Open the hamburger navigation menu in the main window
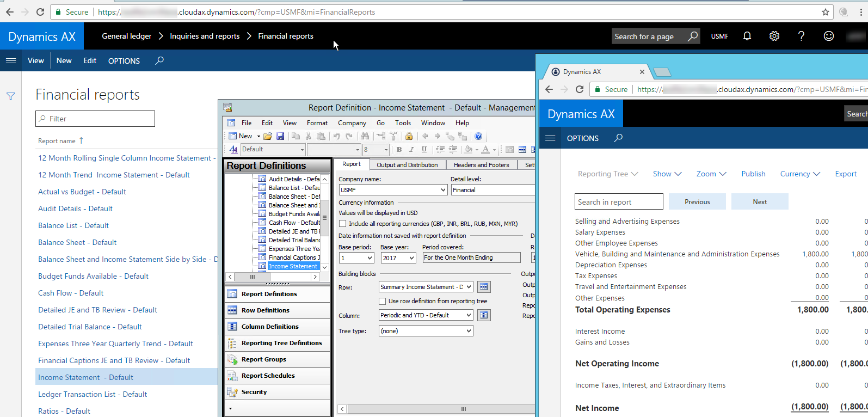This screenshot has width=868, height=417. [11, 60]
